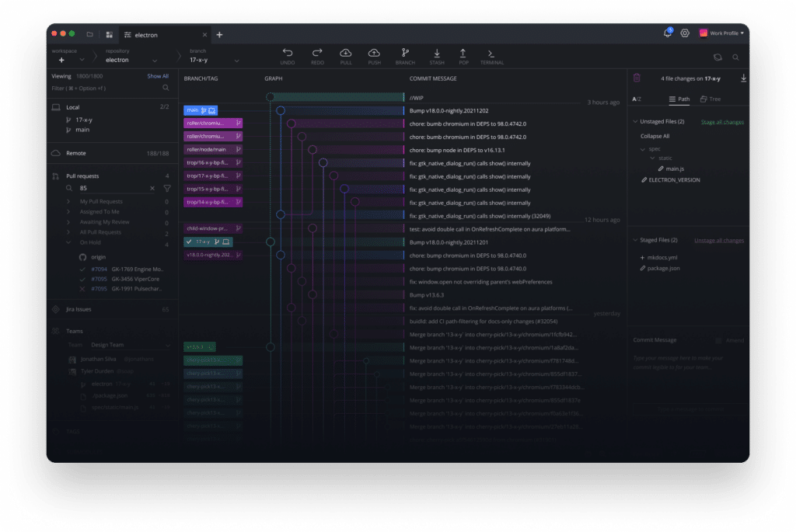Click the download arrow beside file changes
This screenshot has height=532, width=796.
tap(743, 78)
